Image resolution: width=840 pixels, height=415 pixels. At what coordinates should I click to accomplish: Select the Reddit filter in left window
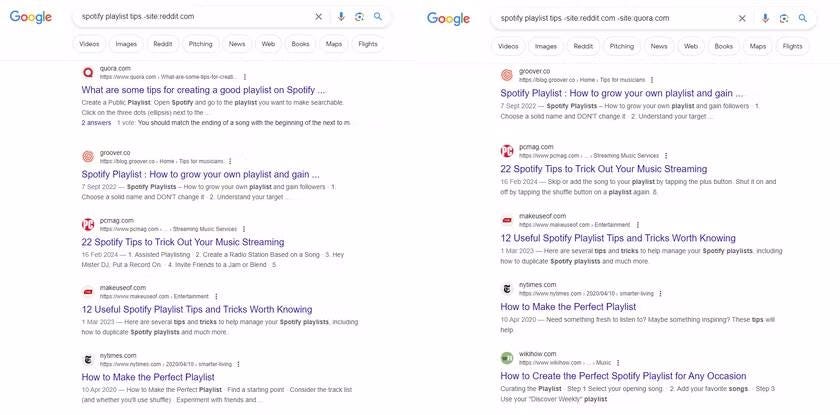tap(163, 44)
